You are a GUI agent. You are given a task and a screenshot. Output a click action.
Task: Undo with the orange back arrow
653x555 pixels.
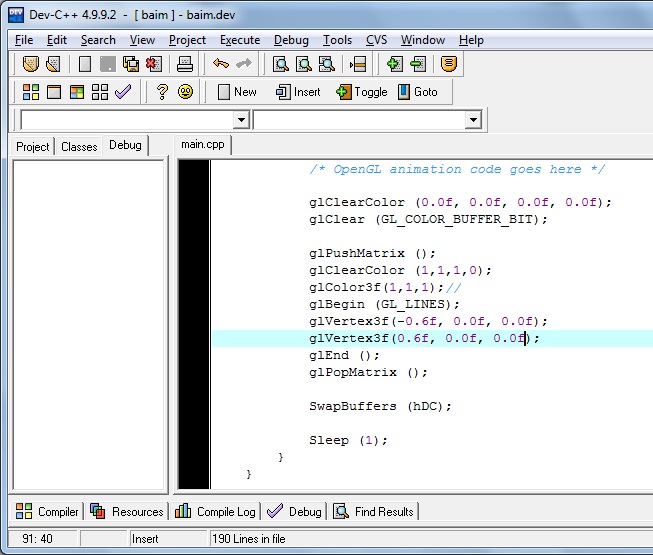point(221,64)
